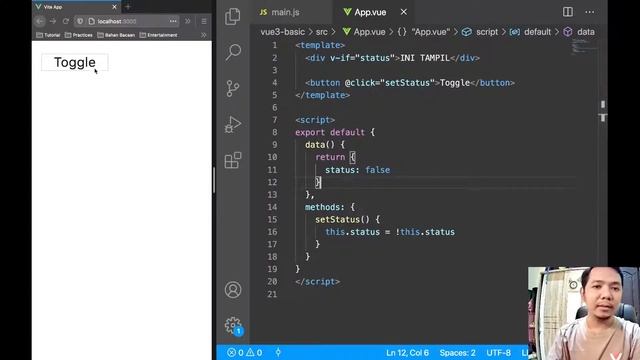Click the "App.vue" object breadcrumb
640x360 pixels.
424,32
